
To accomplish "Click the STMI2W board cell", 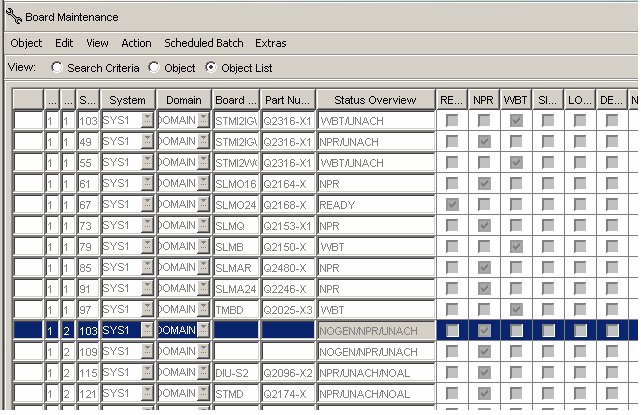I will click(x=236, y=162).
